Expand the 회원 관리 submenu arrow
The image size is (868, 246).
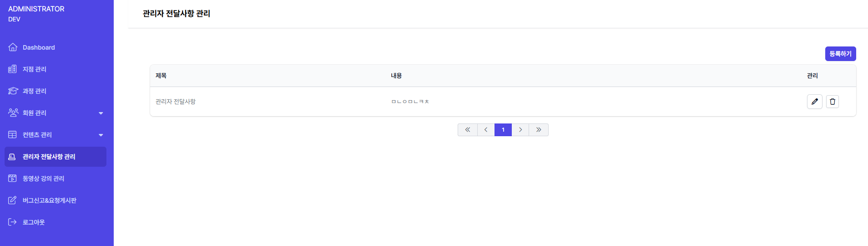[x=101, y=113]
